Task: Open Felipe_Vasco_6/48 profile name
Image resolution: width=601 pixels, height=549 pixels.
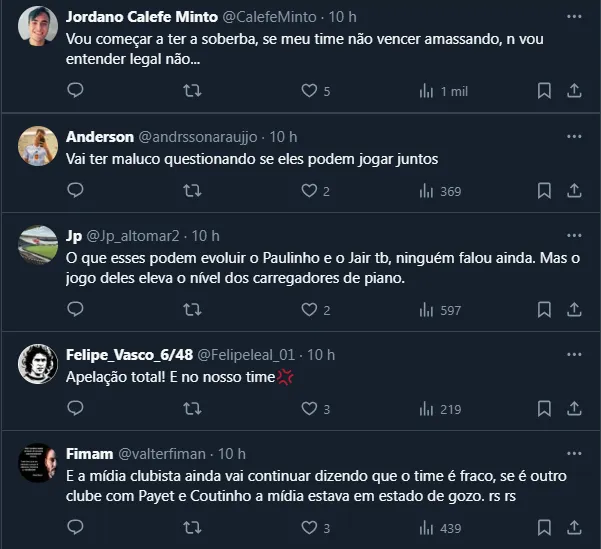Action: coord(130,354)
